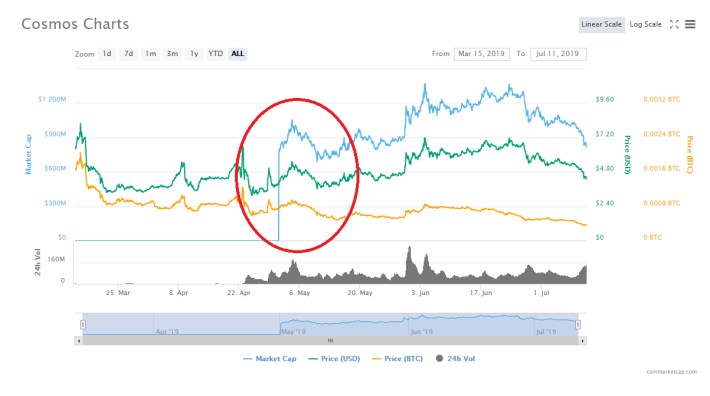This screenshot has height=396, width=710.
Task: Toggle 24h Vol series in legend
Action: [456, 358]
